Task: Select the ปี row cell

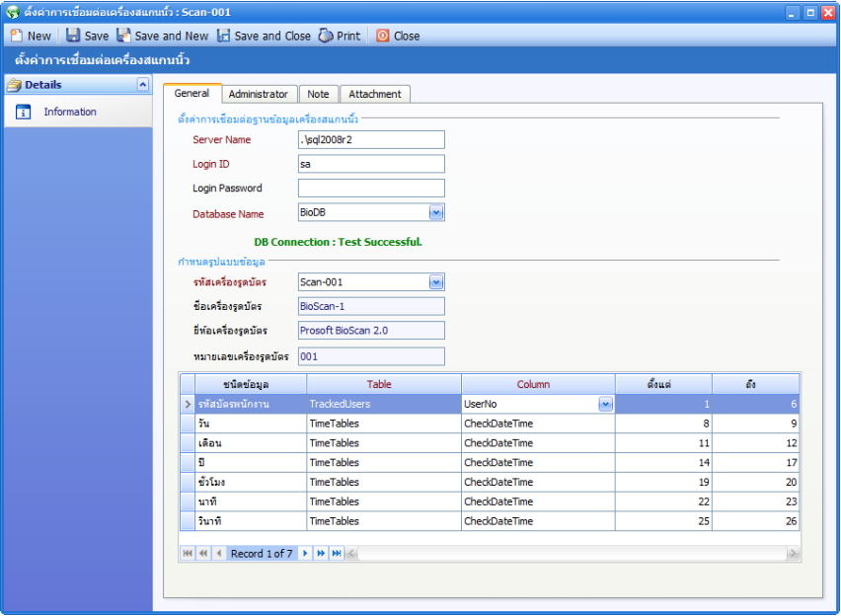Action: [251, 463]
